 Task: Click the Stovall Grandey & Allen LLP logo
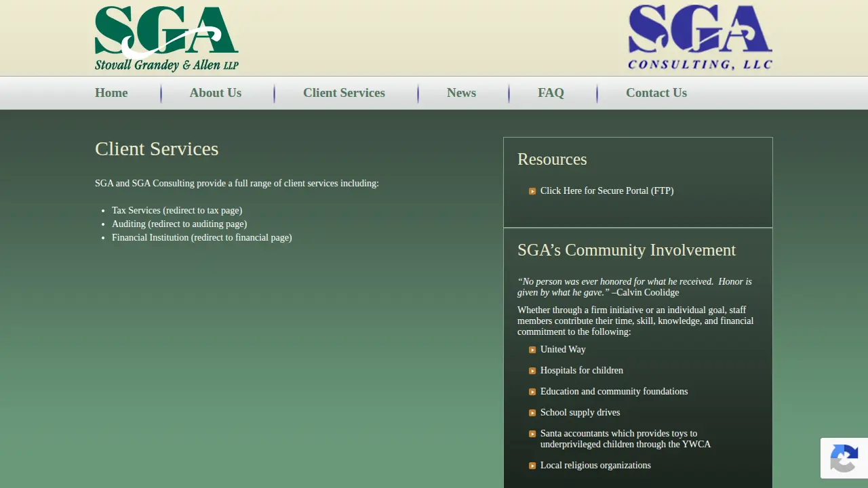pyautogui.click(x=167, y=39)
